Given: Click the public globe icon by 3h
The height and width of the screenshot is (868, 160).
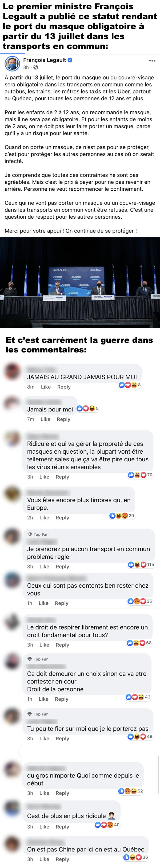Looking at the screenshot, I should click(36, 67).
